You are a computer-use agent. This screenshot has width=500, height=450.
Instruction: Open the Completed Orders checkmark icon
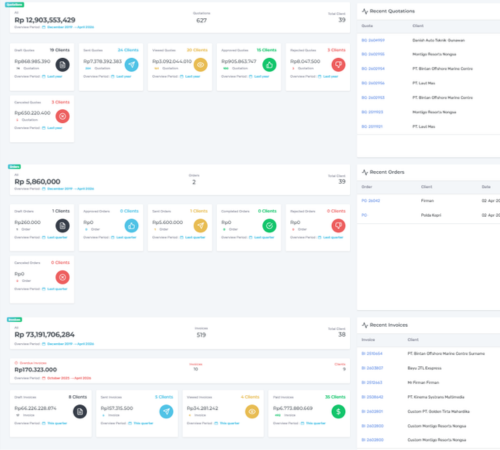(269, 226)
